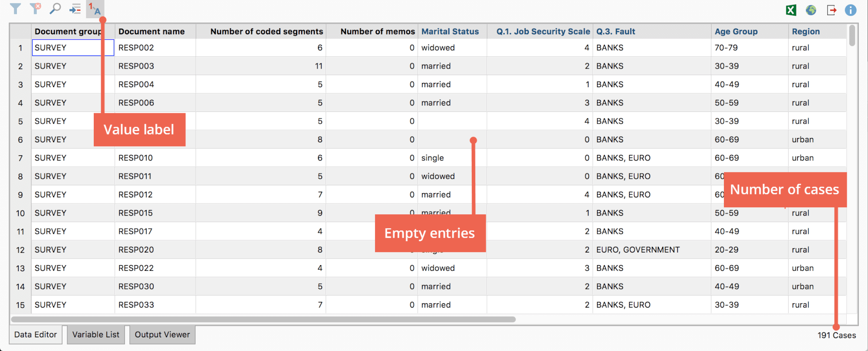This screenshot has width=868, height=351.
Task: Click the Q.3. Fault column header
Action: (x=652, y=31)
